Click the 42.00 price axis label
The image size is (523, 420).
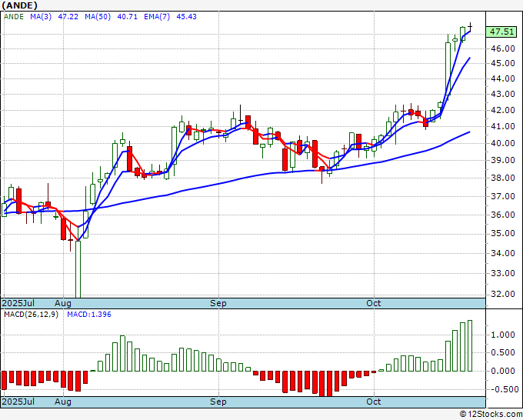(x=503, y=110)
